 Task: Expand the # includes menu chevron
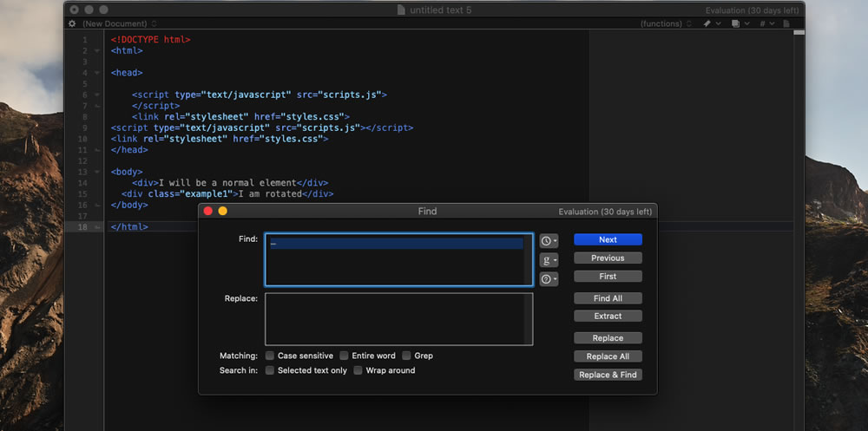pos(772,23)
